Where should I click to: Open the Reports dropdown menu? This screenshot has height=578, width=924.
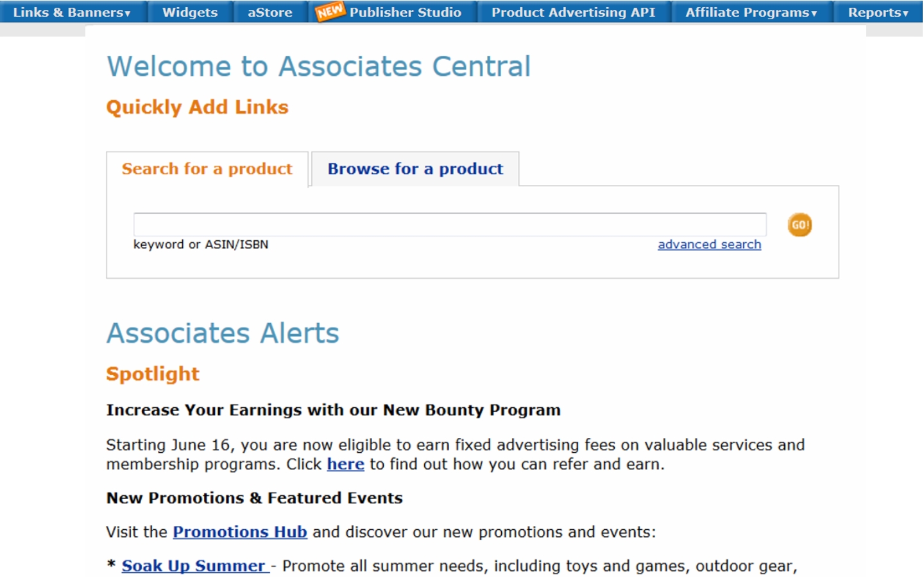click(x=878, y=11)
